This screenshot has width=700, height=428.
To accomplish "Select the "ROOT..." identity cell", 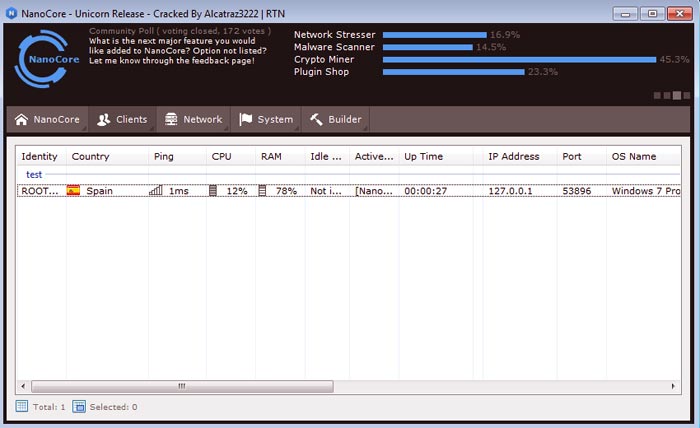I will 40,191.
